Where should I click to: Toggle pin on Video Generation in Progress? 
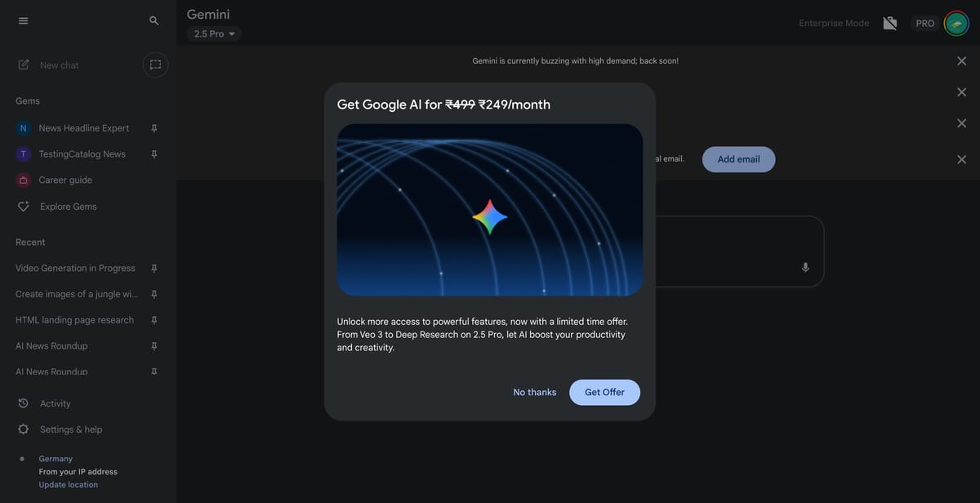(x=154, y=268)
